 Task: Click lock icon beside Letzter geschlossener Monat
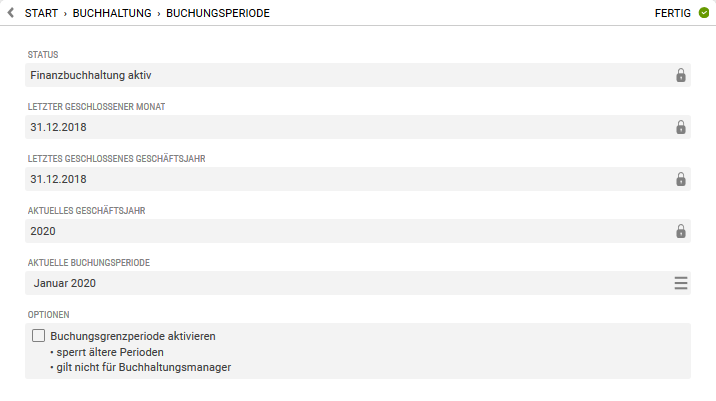(680, 127)
